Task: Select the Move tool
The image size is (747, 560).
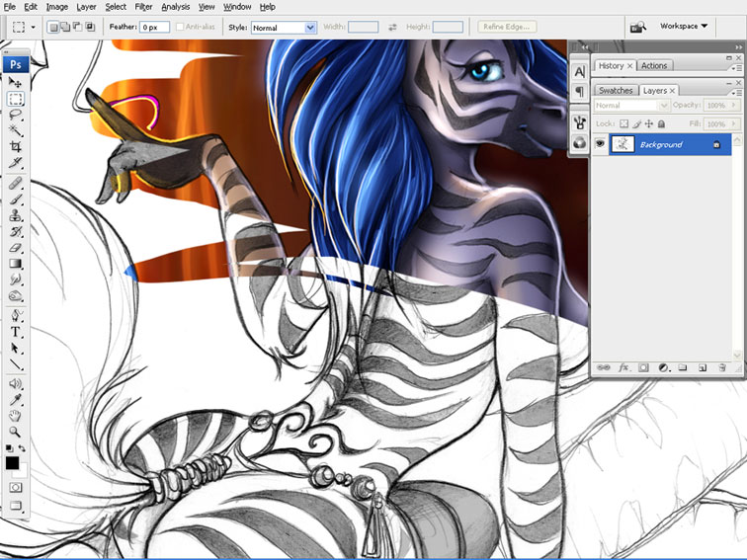Action: [16, 84]
